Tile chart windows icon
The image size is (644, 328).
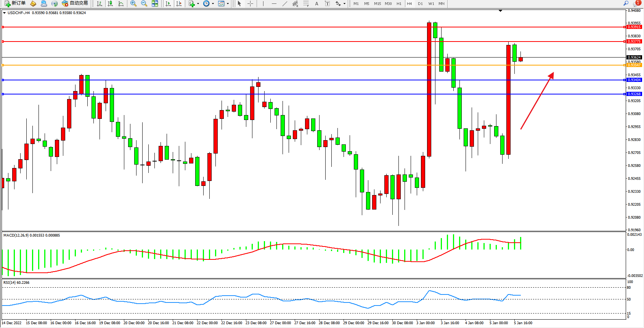[x=155, y=3]
